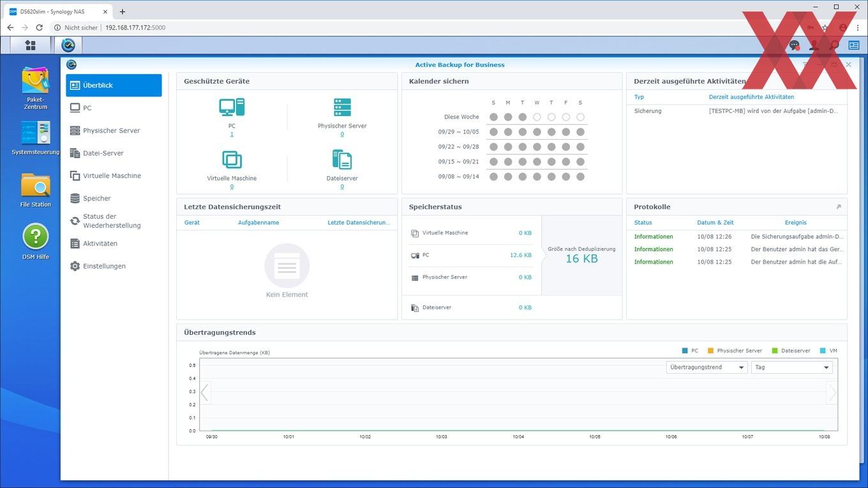Viewport: 868px width, 488px height.
Task: Toggle Physischer Server legend swatch
Action: 710,351
